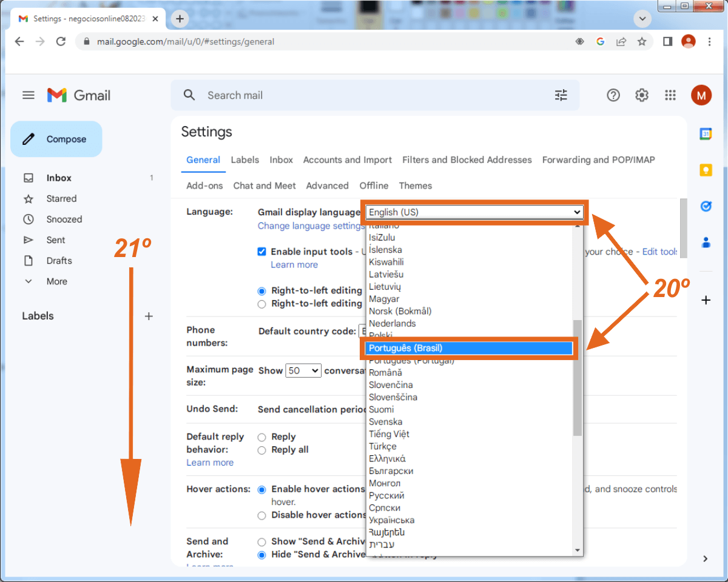Click Edit tools link
This screenshot has height=582, width=728.
pos(660,252)
